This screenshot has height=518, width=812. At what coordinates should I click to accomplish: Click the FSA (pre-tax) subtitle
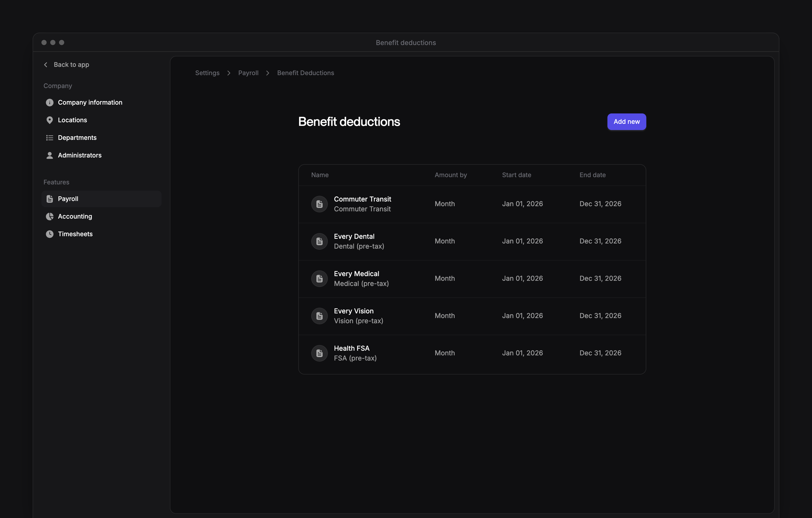coord(355,358)
